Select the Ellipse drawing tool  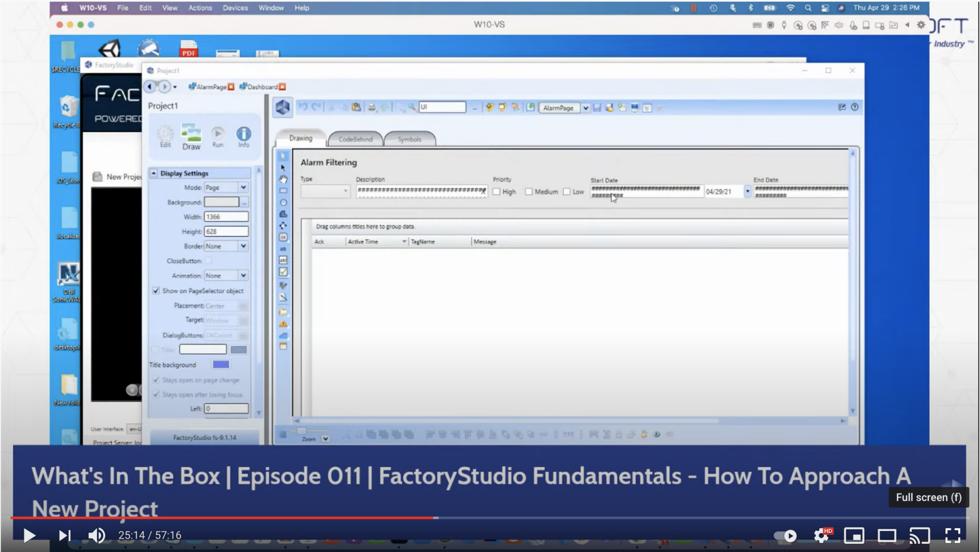click(x=283, y=202)
